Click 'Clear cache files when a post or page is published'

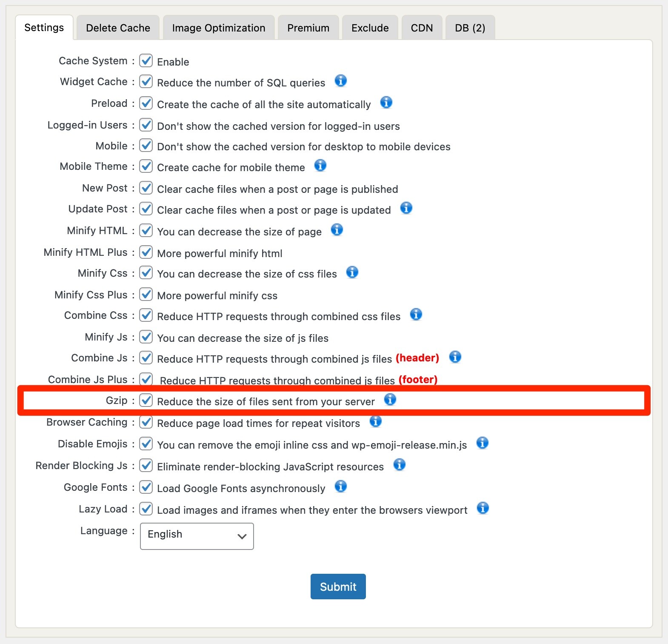[x=278, y=189]
